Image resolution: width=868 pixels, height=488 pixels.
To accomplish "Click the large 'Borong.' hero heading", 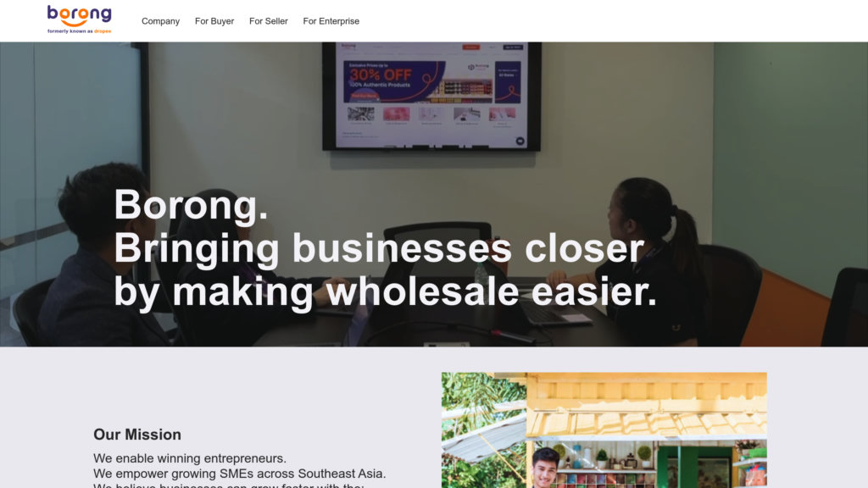I will [x=191, y=205].
